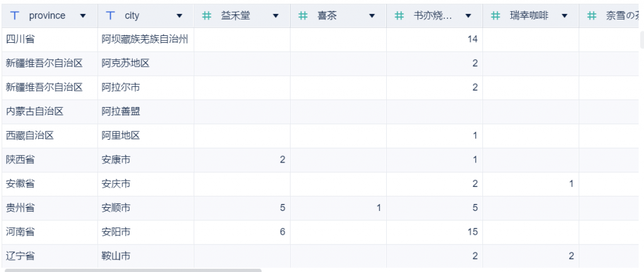
Task: Click the 阿克苏地区 city cell
Action: pos(146,63)
